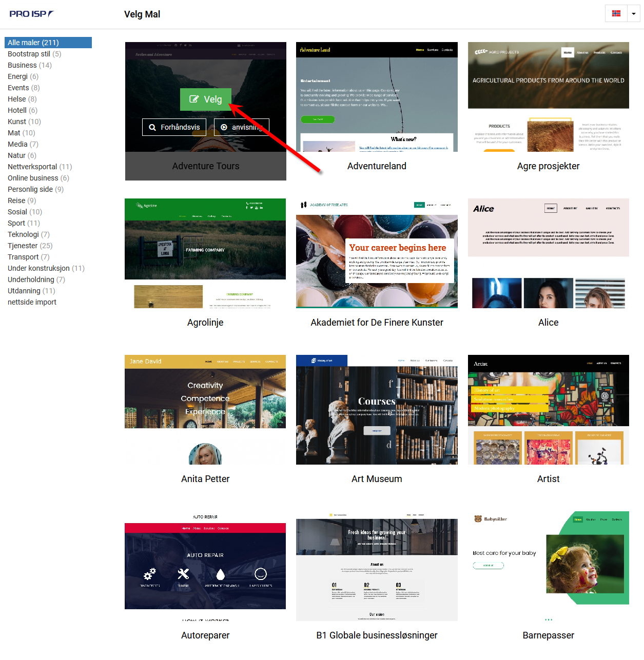644x660 pixels.
Task: Choose the Energi category
Action: pos(23,76)
